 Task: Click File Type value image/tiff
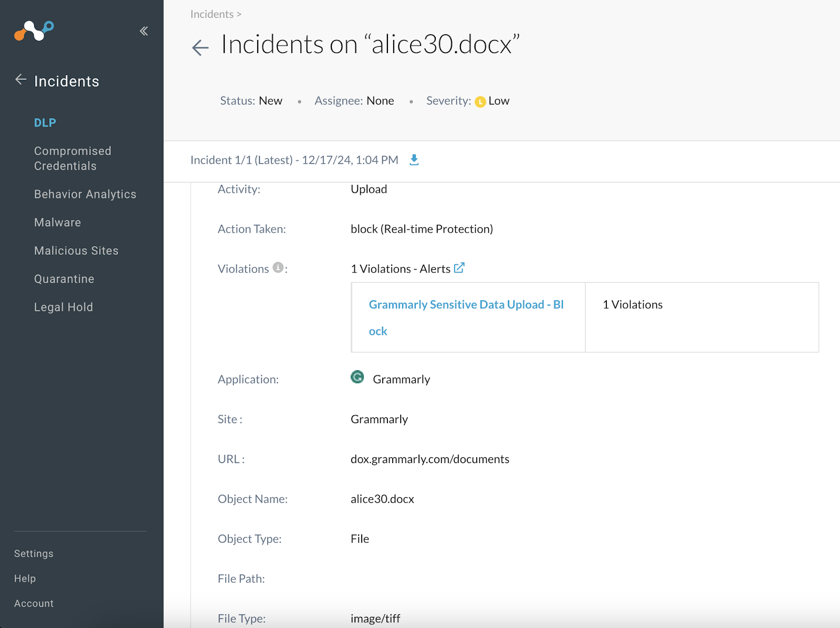click(x=375, y=619)
